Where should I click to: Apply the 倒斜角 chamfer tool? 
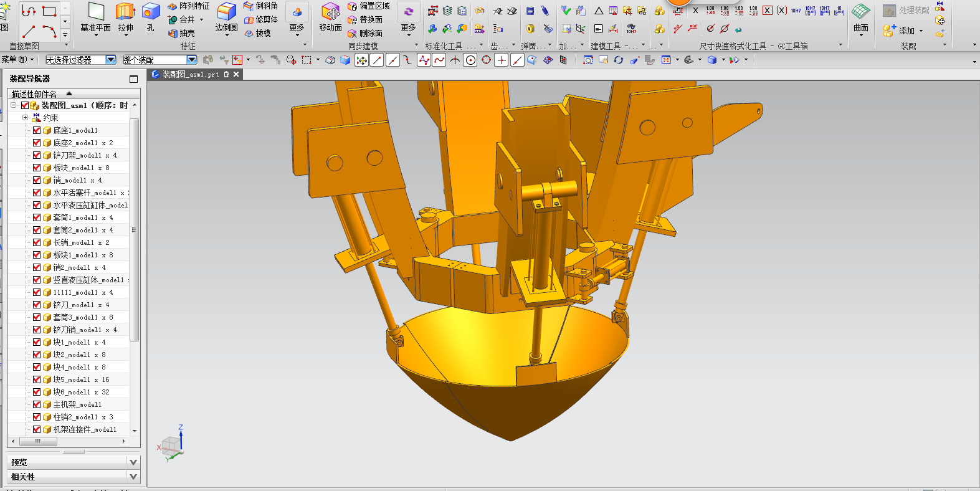click(x=260, y=6)
